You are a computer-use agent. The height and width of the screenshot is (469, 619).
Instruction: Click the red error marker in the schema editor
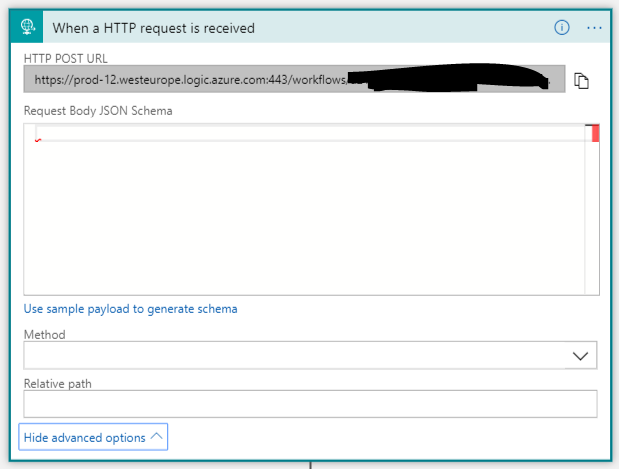[595, 133]
